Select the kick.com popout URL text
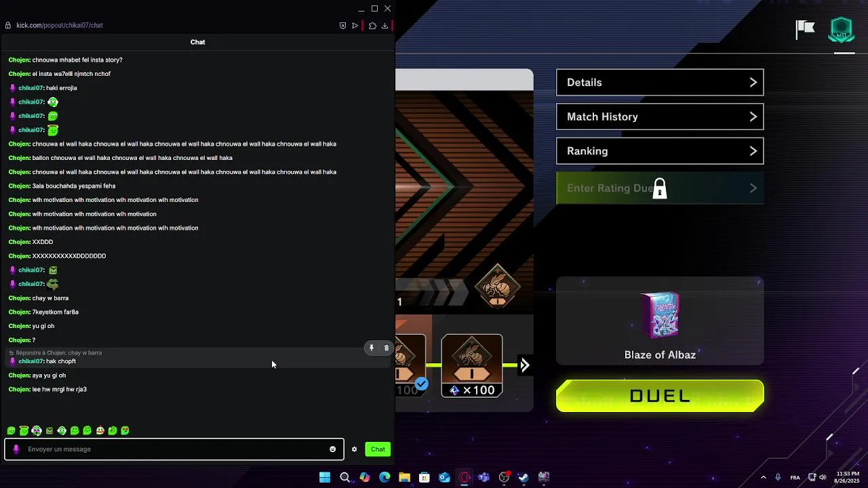The image size is (868, 488). [x=60, y=26]
